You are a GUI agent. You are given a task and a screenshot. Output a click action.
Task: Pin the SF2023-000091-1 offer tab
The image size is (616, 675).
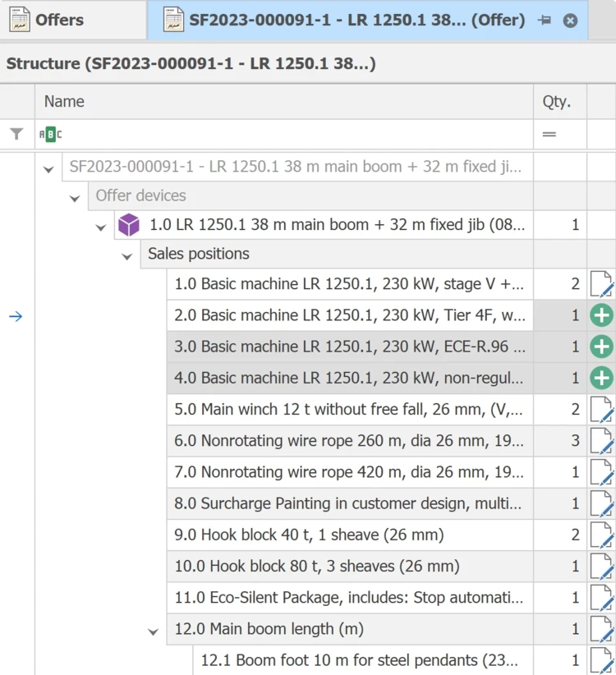click(545, 21)
